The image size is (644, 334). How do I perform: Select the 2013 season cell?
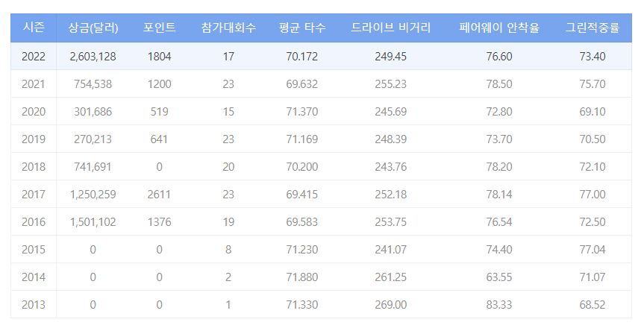[34, 304]
